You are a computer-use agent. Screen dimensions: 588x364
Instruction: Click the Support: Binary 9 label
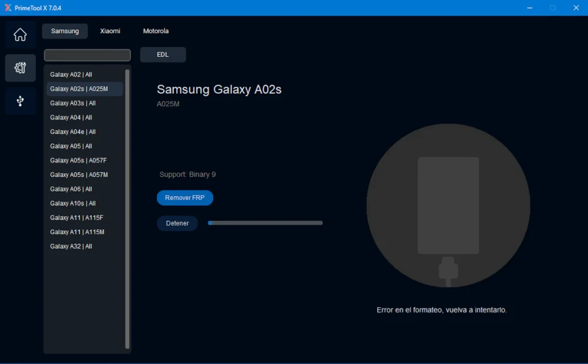pyautogui.click(x=188, y=175)
